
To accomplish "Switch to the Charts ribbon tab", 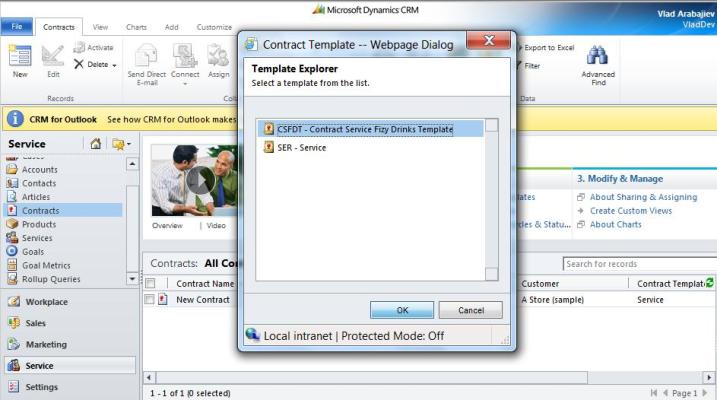I will (136, 27).
